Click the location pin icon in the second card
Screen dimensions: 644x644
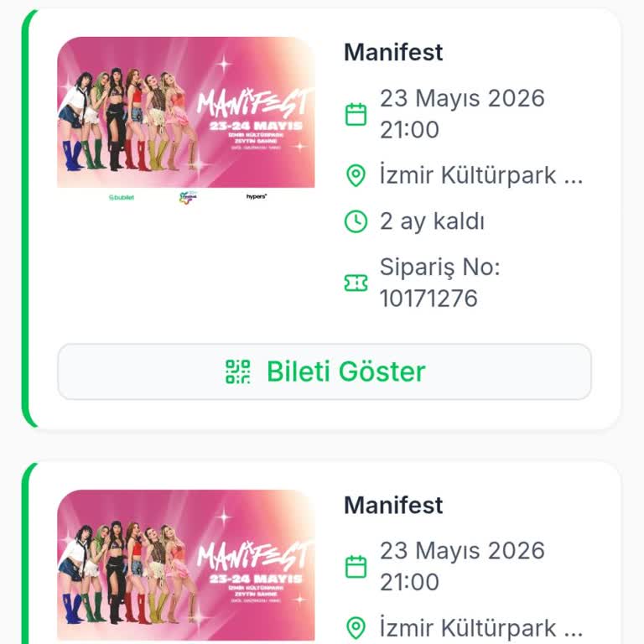click(356, 628)
